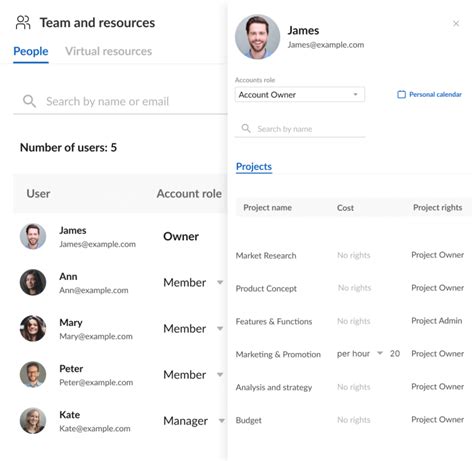Select Kate's avatar in the user list
This screenshot has height=461, width=474.
point(33,421)
